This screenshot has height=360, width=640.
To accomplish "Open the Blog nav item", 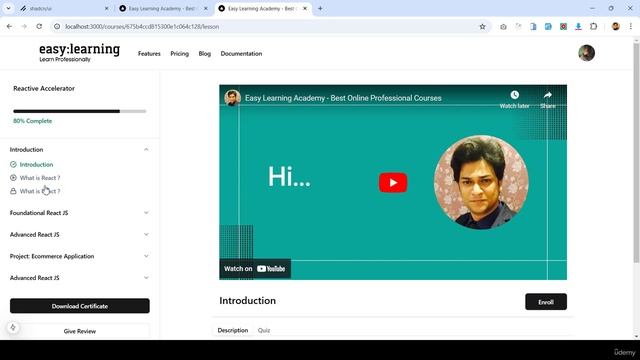I will [204, 53].
